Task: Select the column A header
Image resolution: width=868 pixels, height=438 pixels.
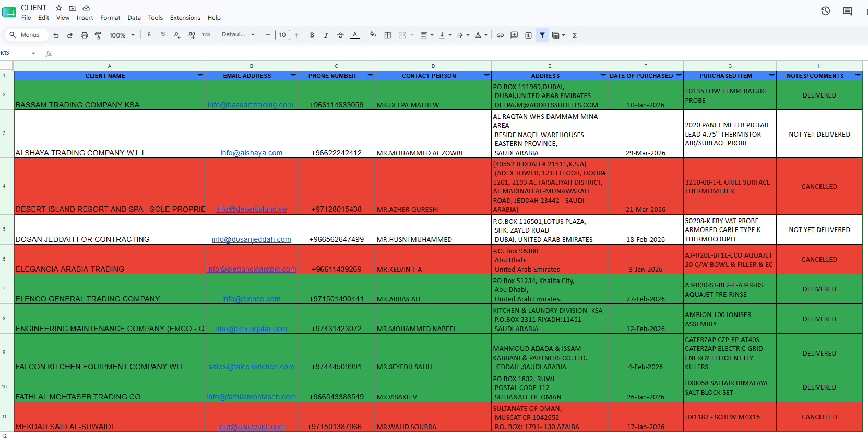Action: [109, 66]
